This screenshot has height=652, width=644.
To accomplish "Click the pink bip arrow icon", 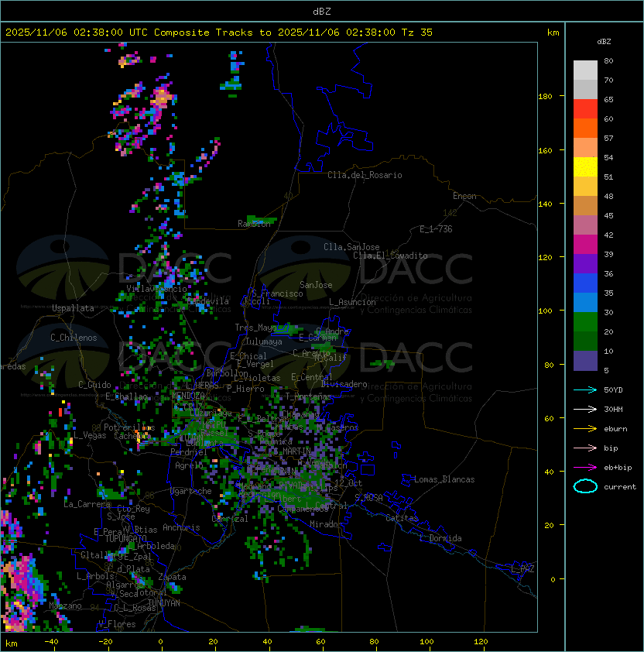I will [585, 448].
